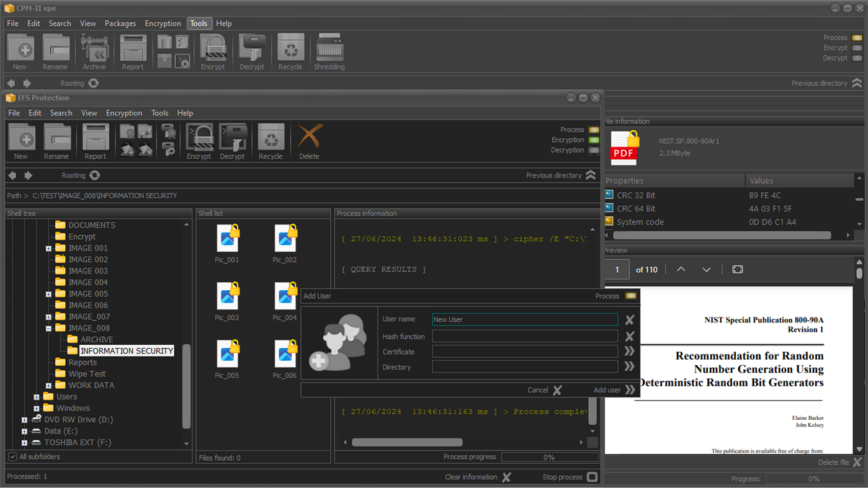Select the Pic_001 file thumbnail

click(x=227, y=244)
